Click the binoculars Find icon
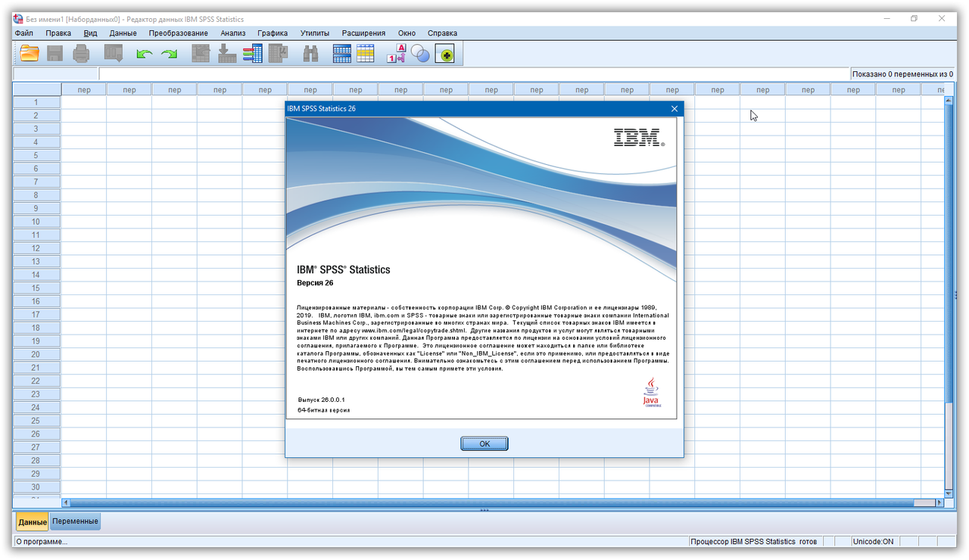The image size is (969, 560). pos(310,53)
